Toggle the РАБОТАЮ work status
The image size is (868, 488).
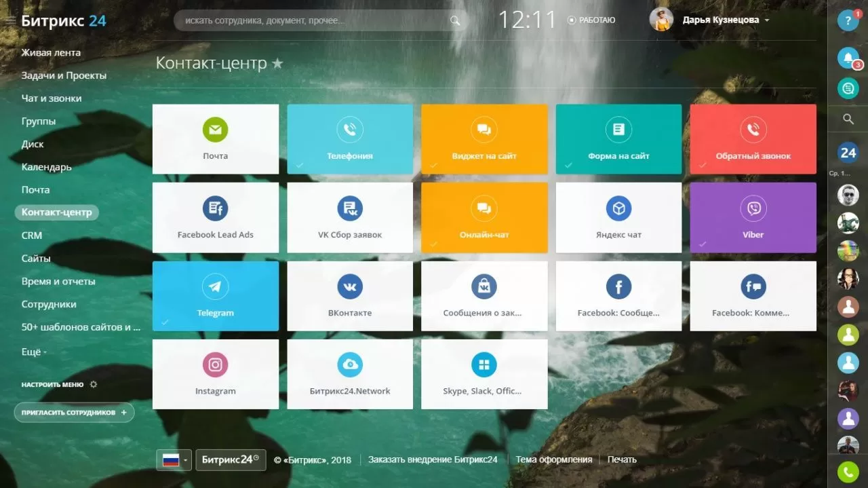[x=591, y=20]
